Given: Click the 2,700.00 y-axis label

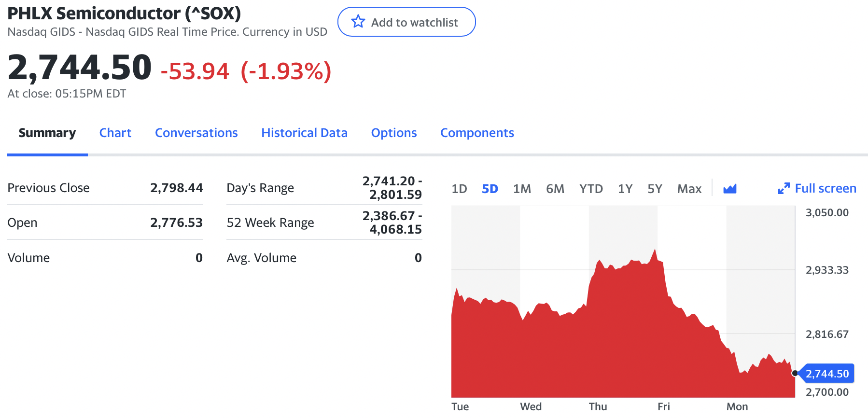Looking at the screenshot, I should [827, 392].
